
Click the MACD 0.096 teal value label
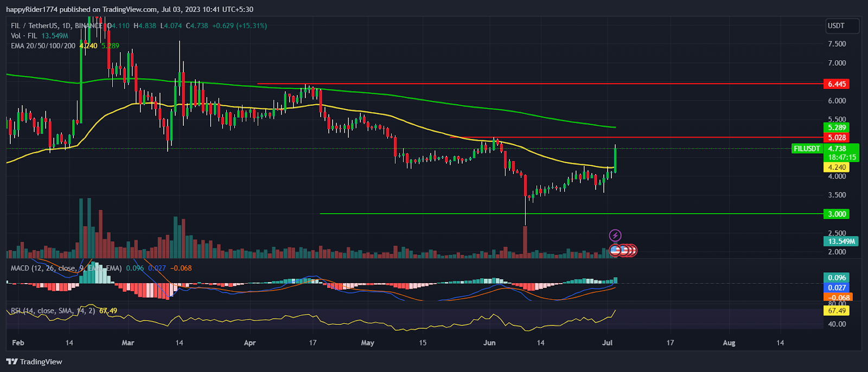pyautogui.click(x=837, y=278)
